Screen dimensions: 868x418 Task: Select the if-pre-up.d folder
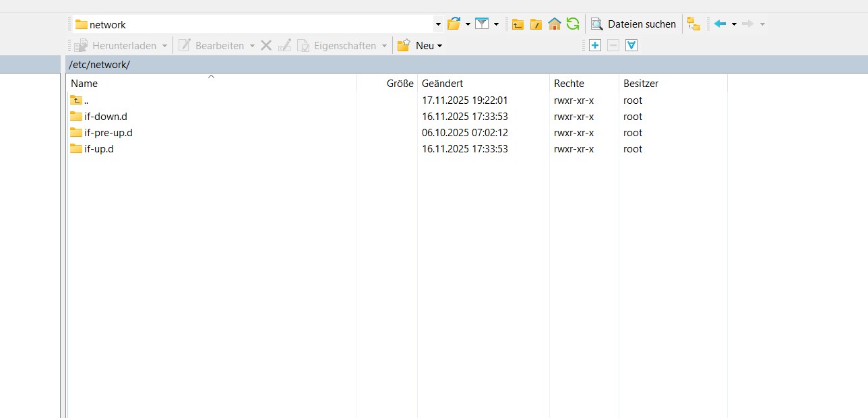108,133
